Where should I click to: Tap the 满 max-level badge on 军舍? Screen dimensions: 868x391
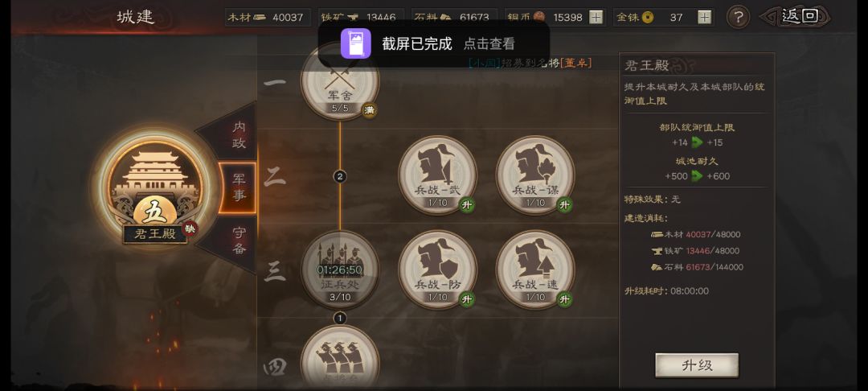tap(369, 110)
